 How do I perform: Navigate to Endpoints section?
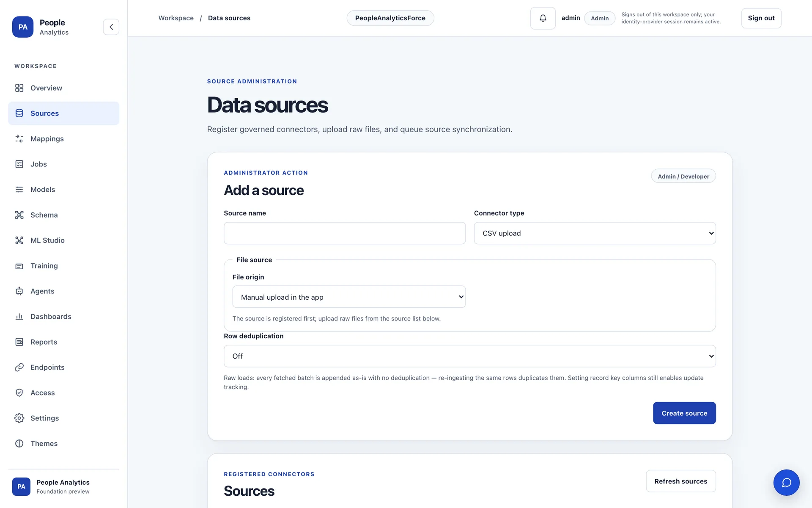[x=63, y=367]
